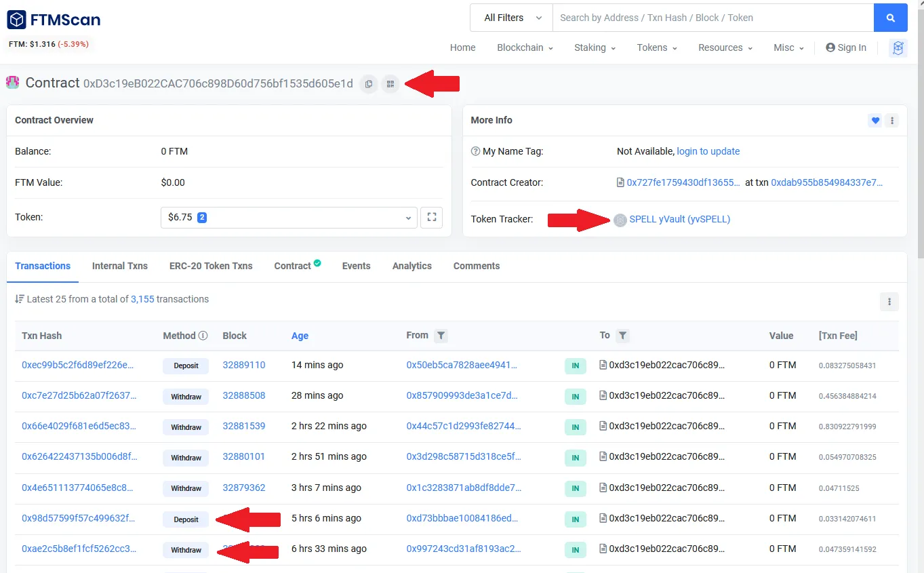This screenshot has width=924, height=573.
Task: Click login to update link
Action: [708, 151]
